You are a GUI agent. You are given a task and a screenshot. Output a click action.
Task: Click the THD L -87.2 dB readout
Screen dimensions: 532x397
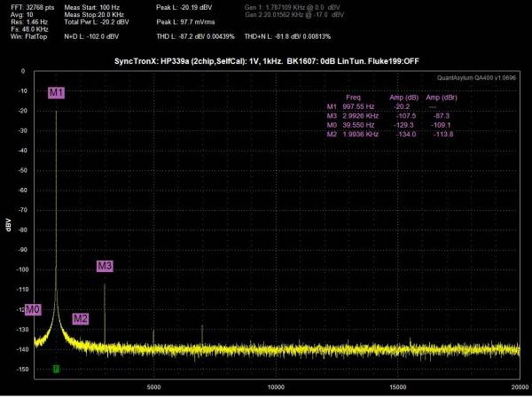pyautogui.click(x=195, y=36)
